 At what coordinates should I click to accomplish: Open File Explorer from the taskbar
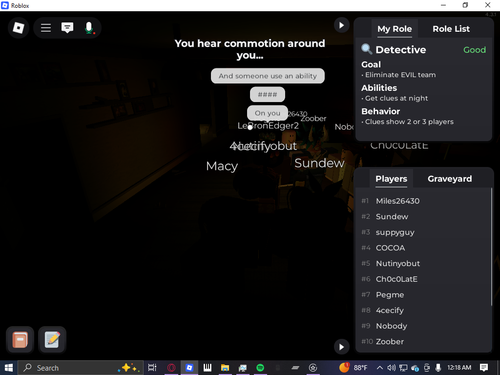point(225,368)
